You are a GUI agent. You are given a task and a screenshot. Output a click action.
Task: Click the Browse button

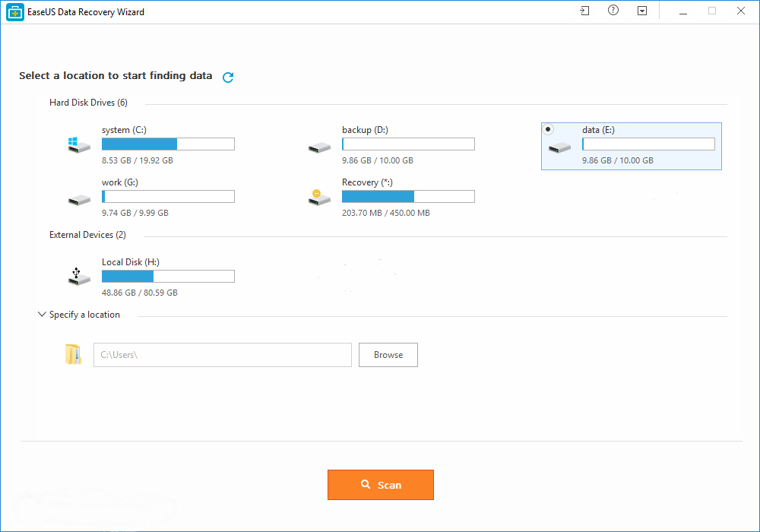[388, 355]
